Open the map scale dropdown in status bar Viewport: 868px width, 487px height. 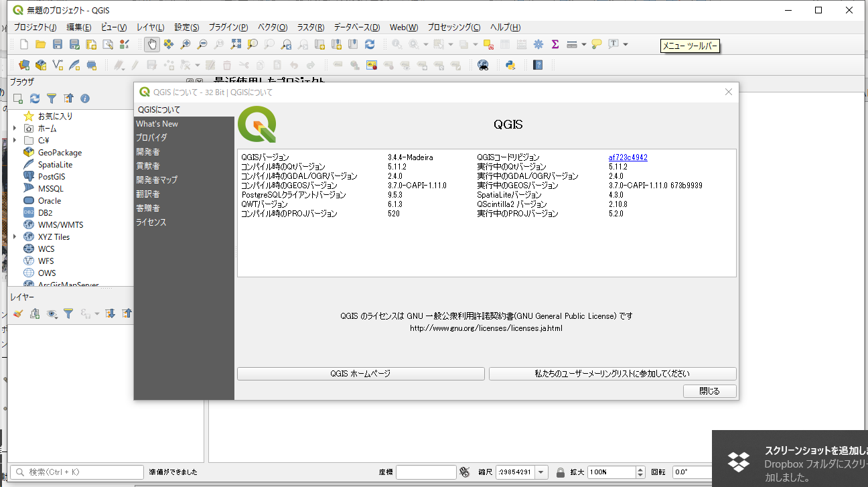point(541,472)
